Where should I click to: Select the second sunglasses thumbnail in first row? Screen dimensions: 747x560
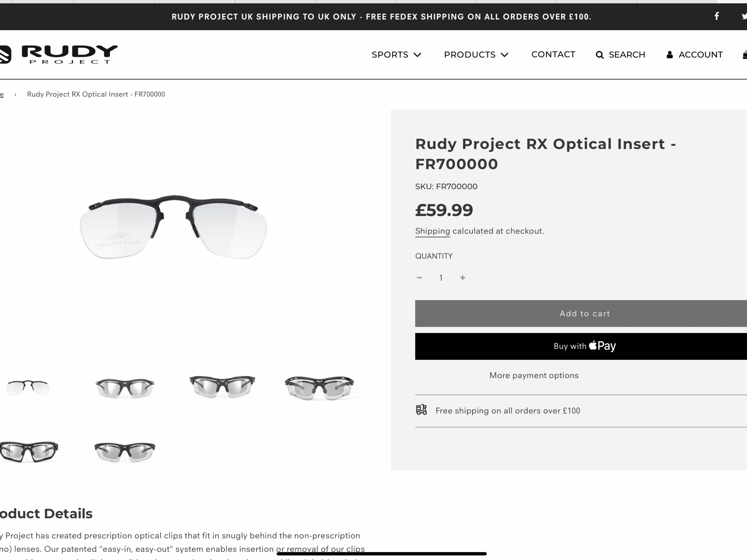point(222,387)
